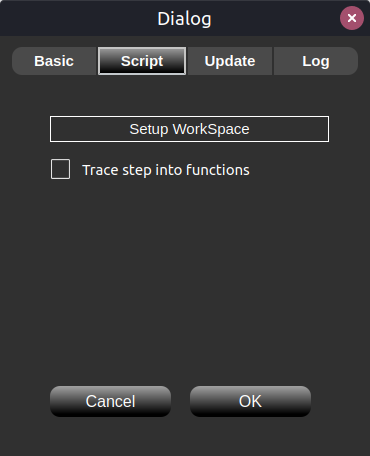Launch workspace setup from Script tab

189,129
